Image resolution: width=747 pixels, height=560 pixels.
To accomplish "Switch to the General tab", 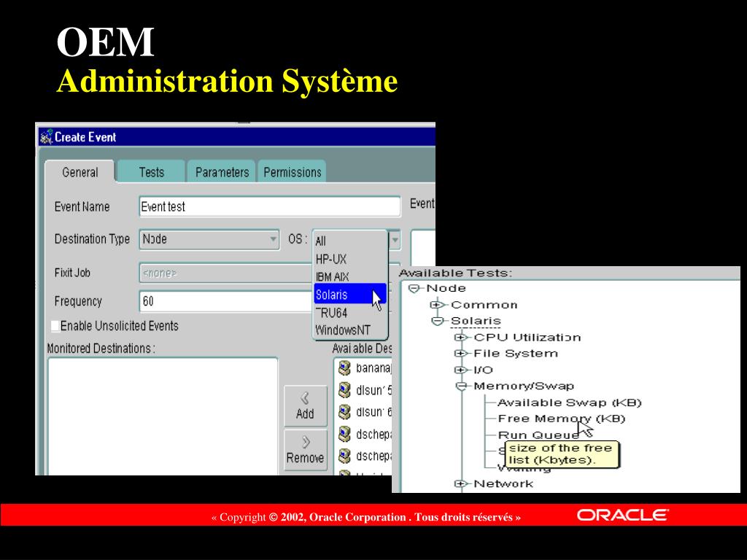I will coord(80,172).
